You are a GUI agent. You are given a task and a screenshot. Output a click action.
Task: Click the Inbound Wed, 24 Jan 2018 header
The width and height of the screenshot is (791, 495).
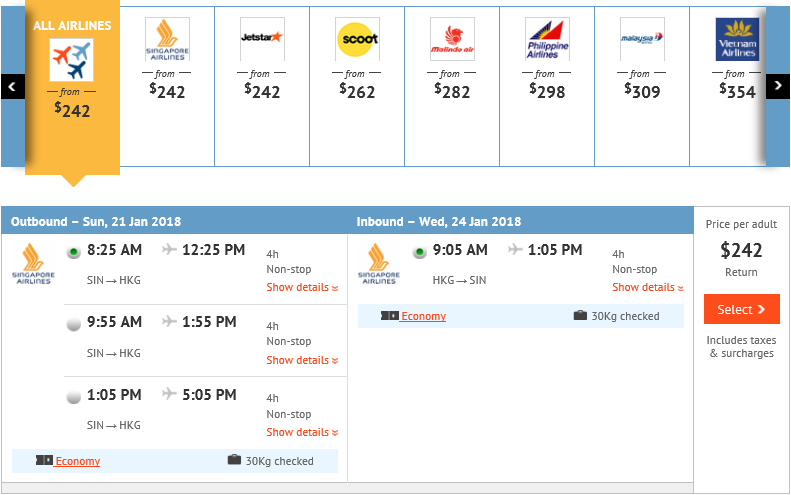(x=439, y=222)
